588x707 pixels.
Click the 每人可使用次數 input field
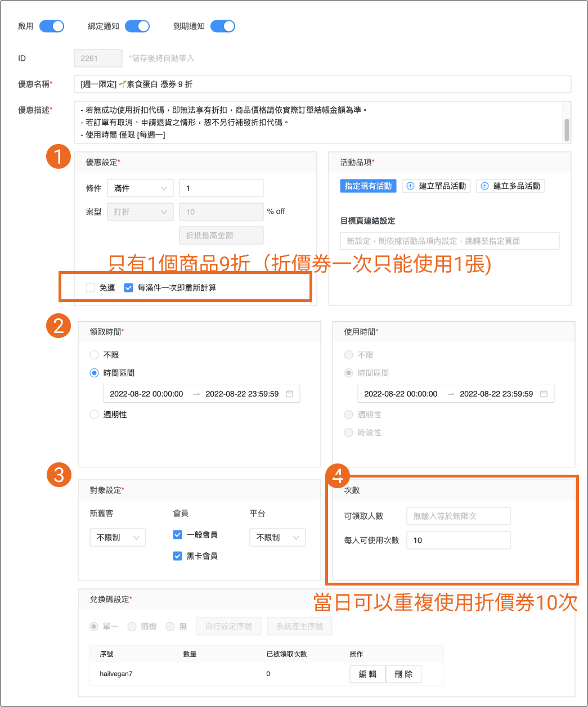pos(458,541)
